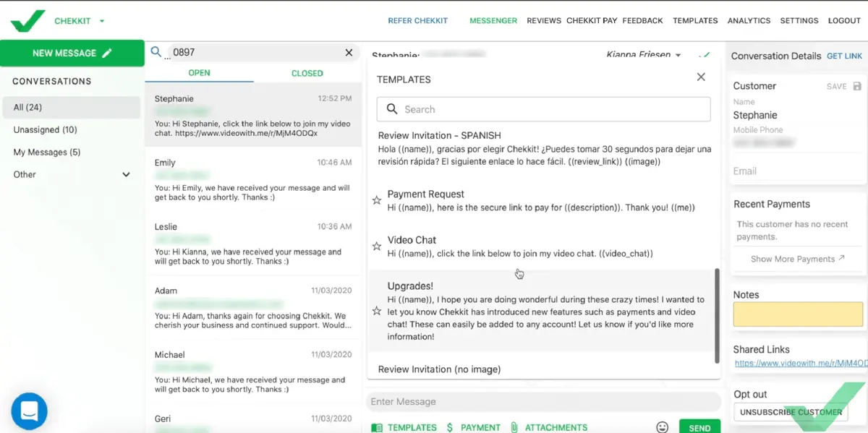Toggle the star on Video Chat template
868x433 pixels.
(x=377, y=246)
